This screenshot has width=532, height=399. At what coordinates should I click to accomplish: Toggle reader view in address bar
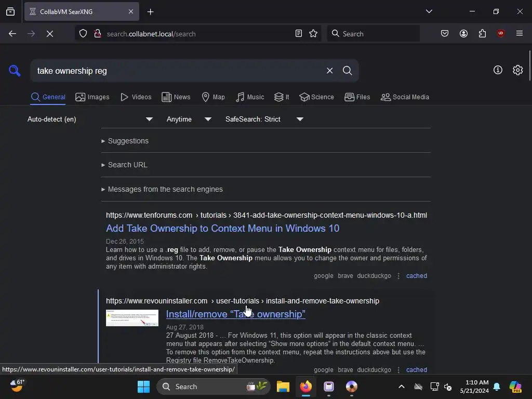pos(299,34)
